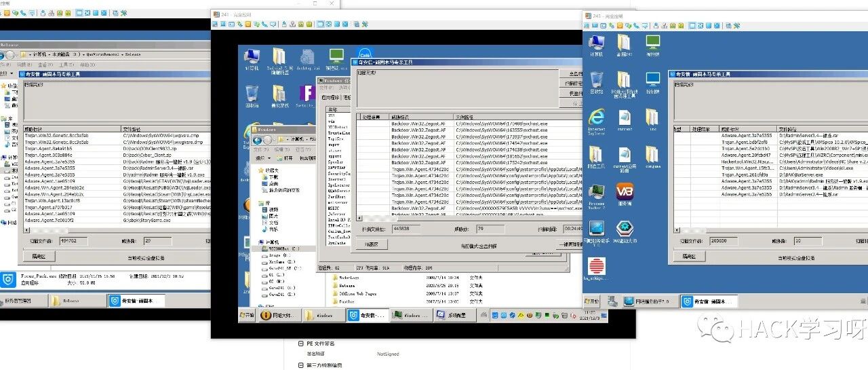Move horizontal scrollbar in middle scanner list

468,219
